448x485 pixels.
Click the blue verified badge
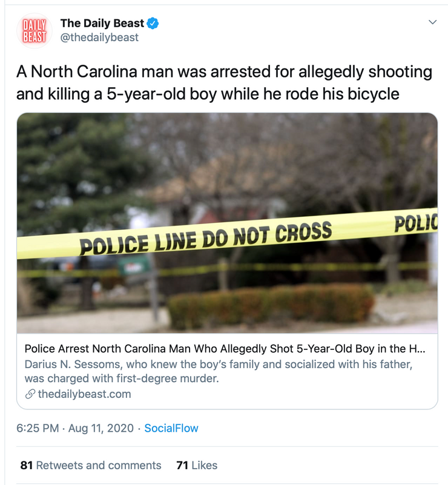(x=154, y=24)
